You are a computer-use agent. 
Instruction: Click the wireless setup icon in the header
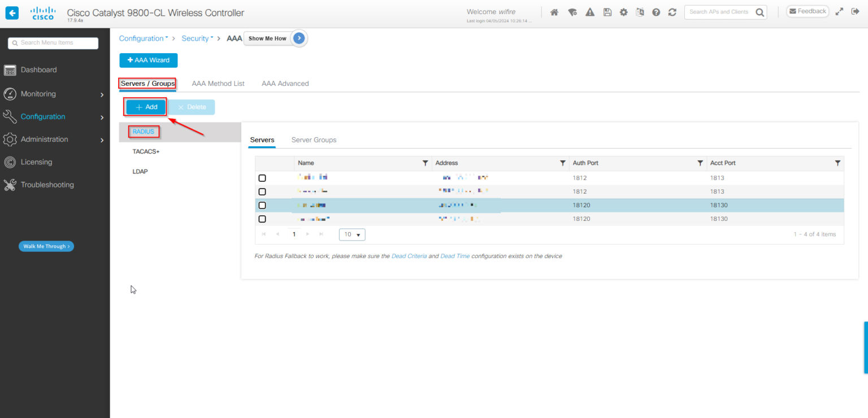[572, 11]
